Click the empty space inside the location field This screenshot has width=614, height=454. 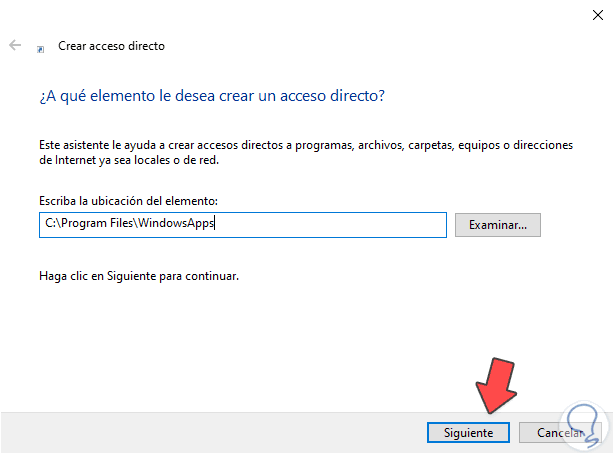click(x=330, y=224)
